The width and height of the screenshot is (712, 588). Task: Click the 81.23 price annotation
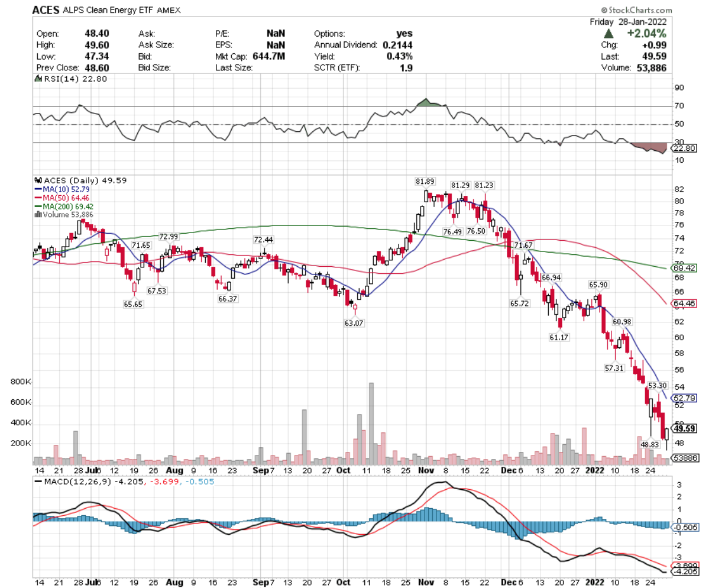484,185
